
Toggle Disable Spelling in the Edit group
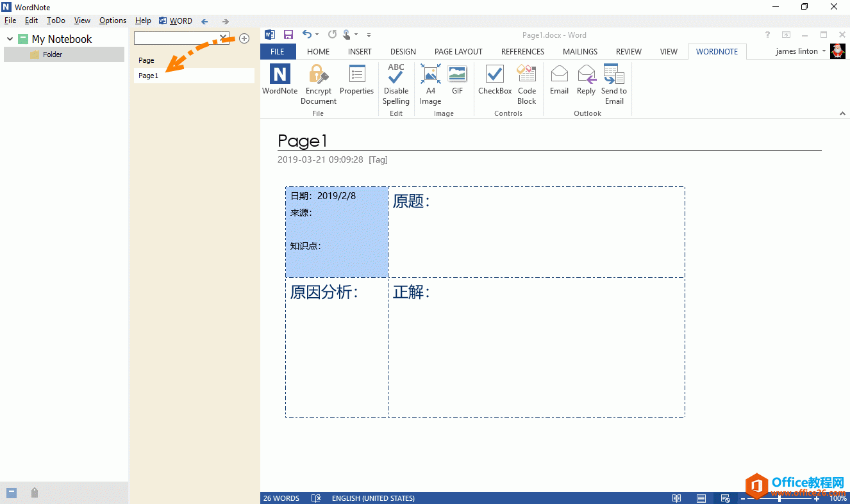[x=396, y=75]
